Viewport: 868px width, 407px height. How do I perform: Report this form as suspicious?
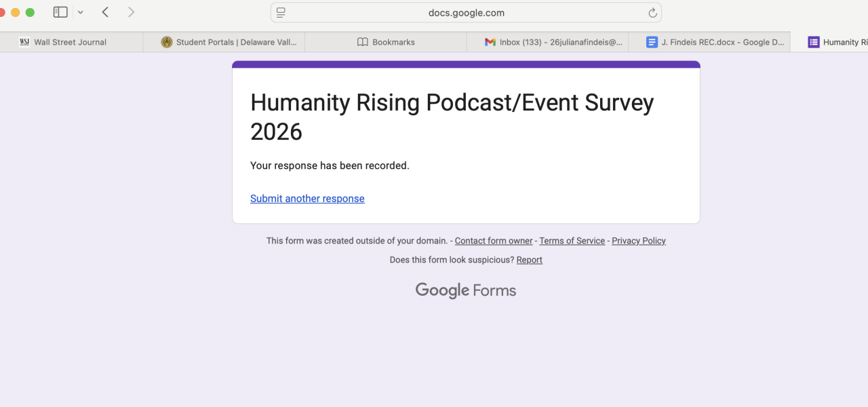pos(529,260)
